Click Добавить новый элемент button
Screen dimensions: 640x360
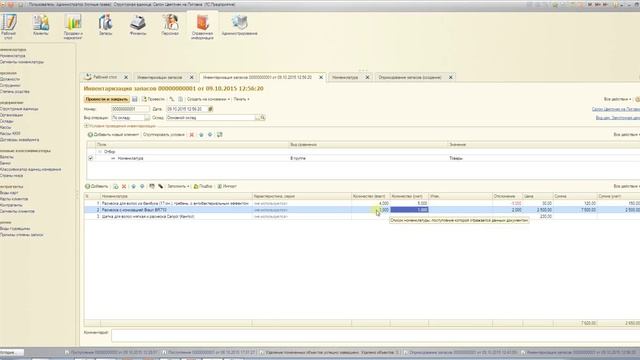click(x=113, y=135)
